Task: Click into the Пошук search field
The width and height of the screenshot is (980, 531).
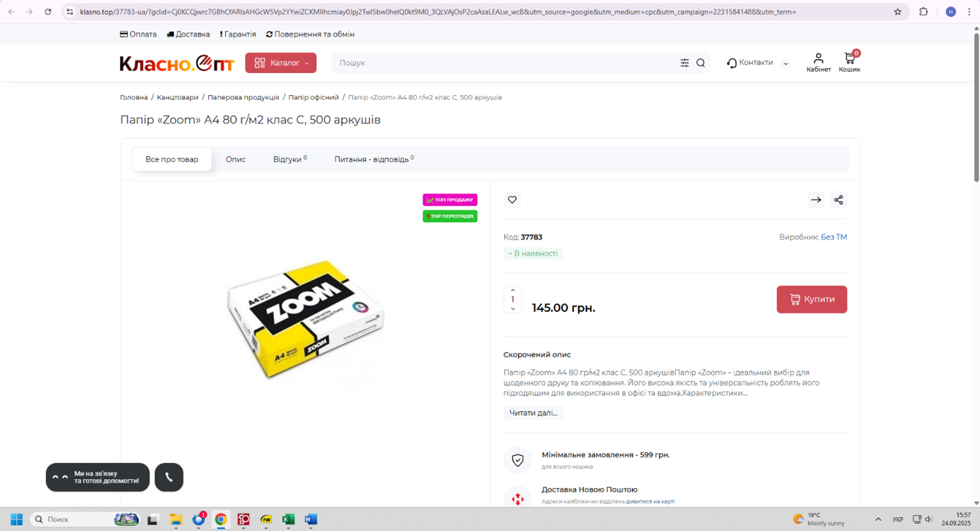Action: (503, 63)
